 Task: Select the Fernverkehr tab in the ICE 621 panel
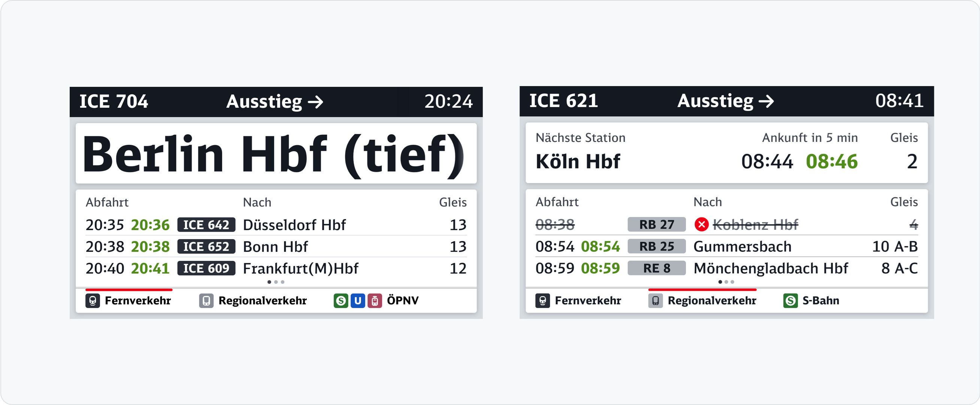coord(587,301)
